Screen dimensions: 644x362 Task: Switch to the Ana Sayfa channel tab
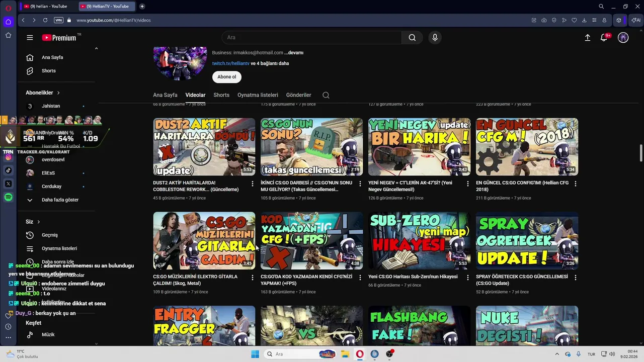[165, 95]
